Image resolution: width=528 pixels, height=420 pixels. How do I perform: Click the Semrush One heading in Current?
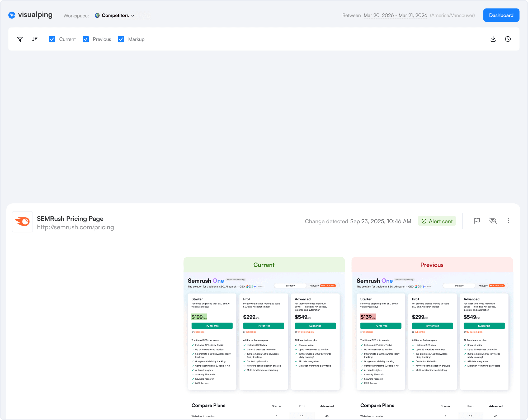206,281
